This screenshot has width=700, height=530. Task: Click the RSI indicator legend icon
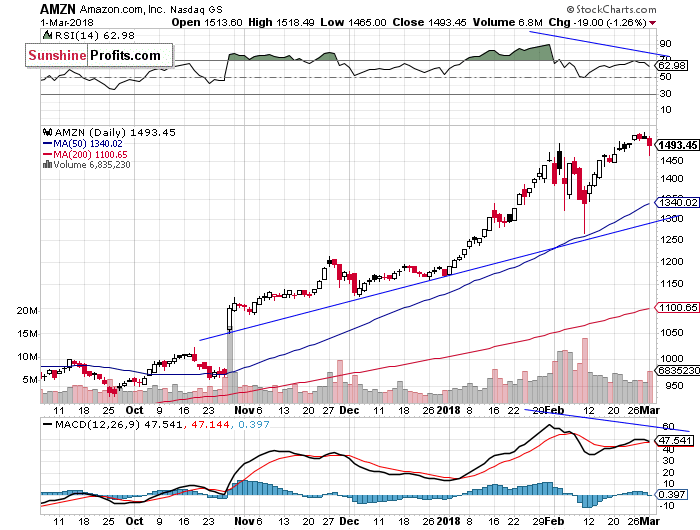tap(46, 35)
